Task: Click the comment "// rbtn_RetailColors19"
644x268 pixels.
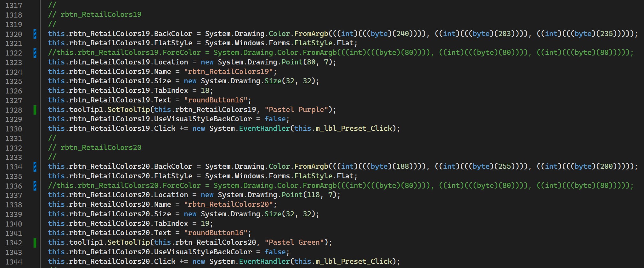Action: pos(95,15)
